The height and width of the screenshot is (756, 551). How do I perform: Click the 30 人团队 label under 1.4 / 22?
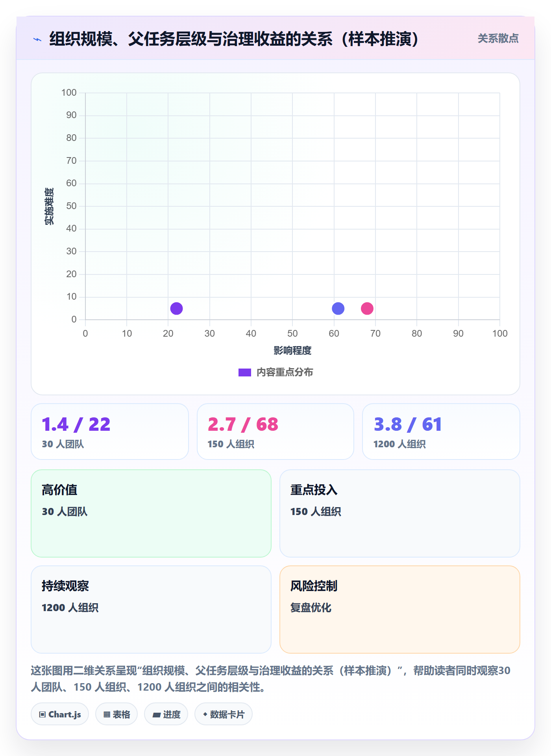point(63,444)
